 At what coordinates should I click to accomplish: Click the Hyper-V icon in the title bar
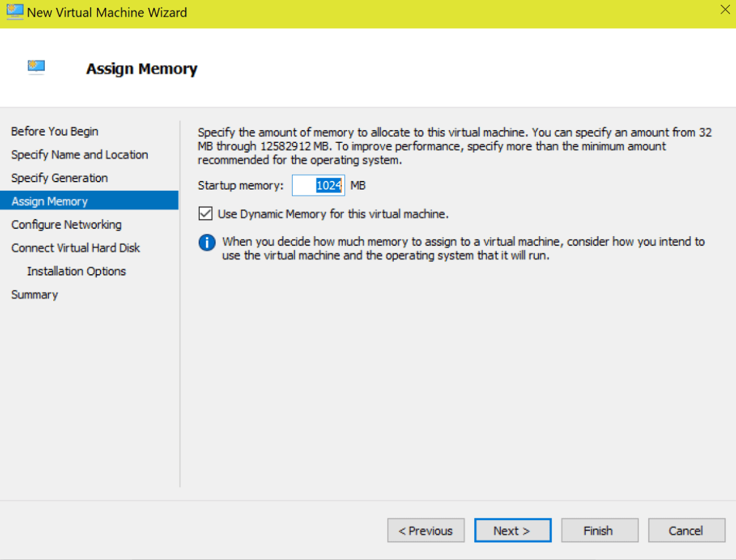tap(13, 12)
